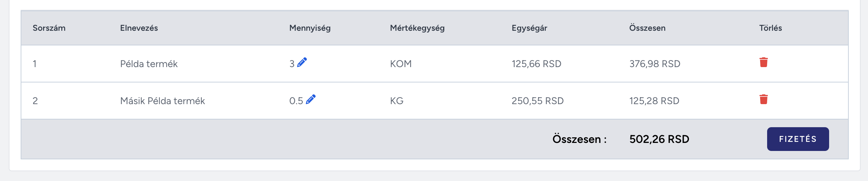
Task: Click the Példa termék product name
Action: point(149,64)
